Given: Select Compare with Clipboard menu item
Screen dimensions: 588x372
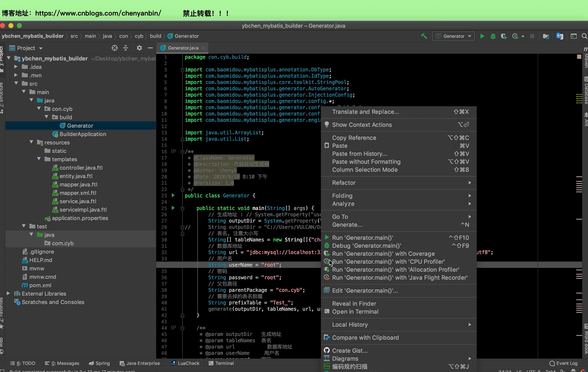Looking at the screenshot, I should 399,338.
